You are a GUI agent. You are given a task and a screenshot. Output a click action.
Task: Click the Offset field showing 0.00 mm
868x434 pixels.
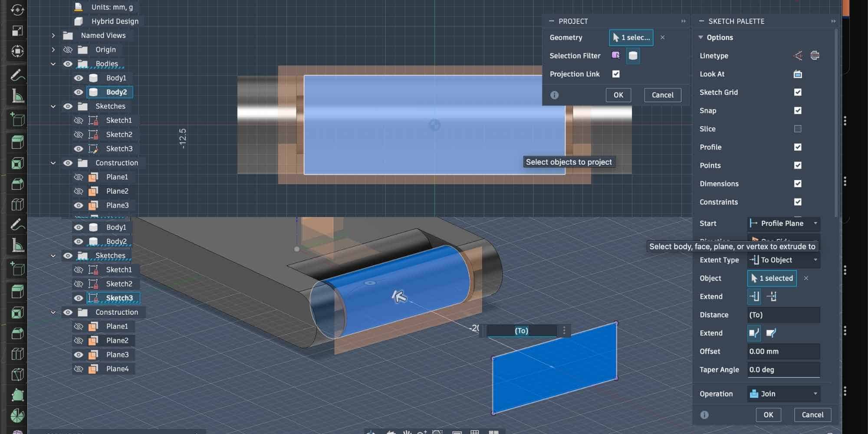(x=783, y=352)
